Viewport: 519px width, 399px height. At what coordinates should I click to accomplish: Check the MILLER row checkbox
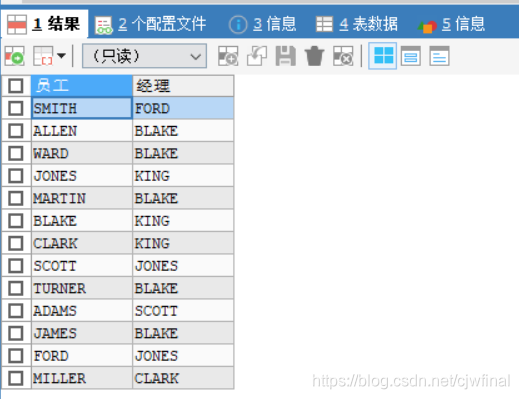click(x=16, y=378)
